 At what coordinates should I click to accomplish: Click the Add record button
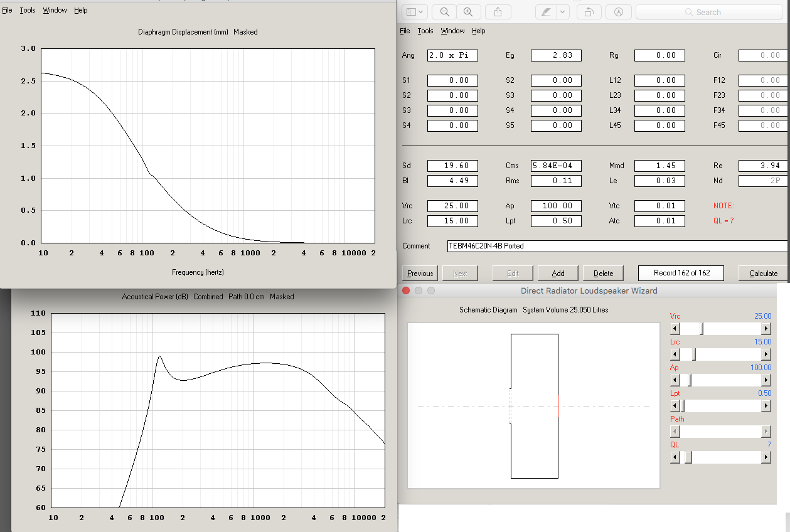(558, 274)
